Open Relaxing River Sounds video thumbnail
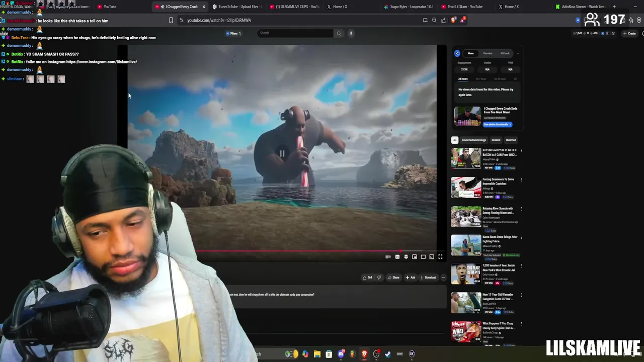Viewport: 644px width, 362px height. tap(466, 216)
